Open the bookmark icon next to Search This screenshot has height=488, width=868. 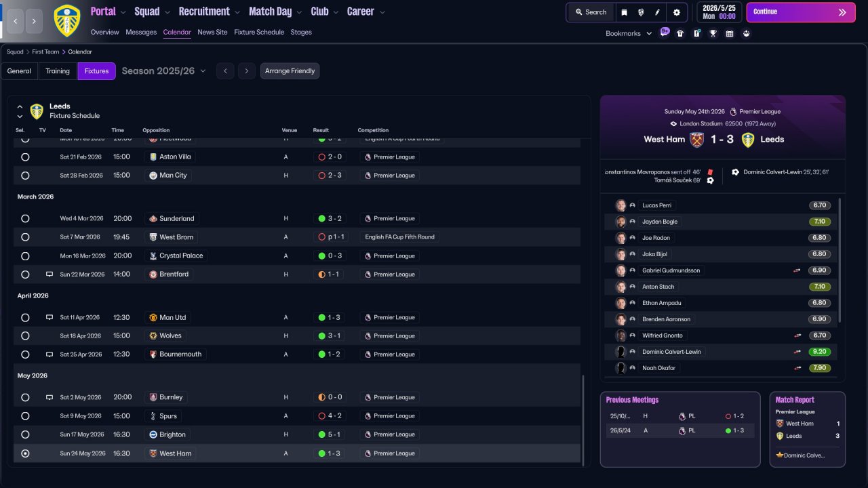point(625,12)
